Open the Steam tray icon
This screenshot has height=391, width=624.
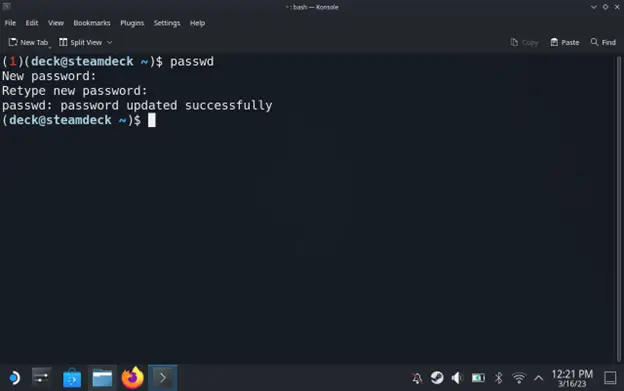coord(437,377)
